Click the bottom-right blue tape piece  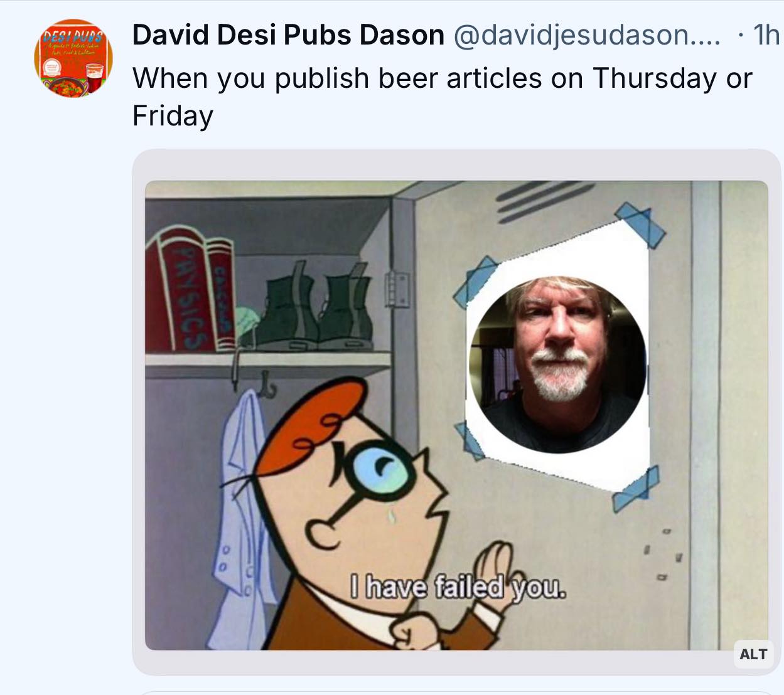pyautogui.click(x=636, y=488)
